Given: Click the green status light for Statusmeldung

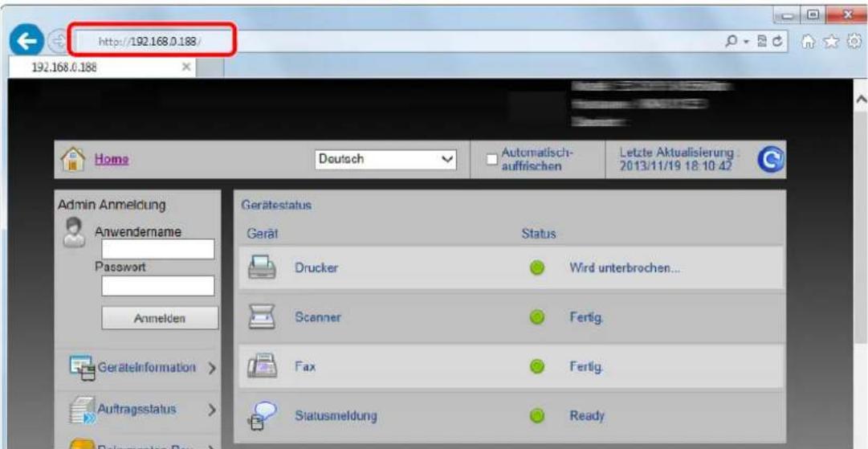Looking at the screenshot, I should point(537,416).
